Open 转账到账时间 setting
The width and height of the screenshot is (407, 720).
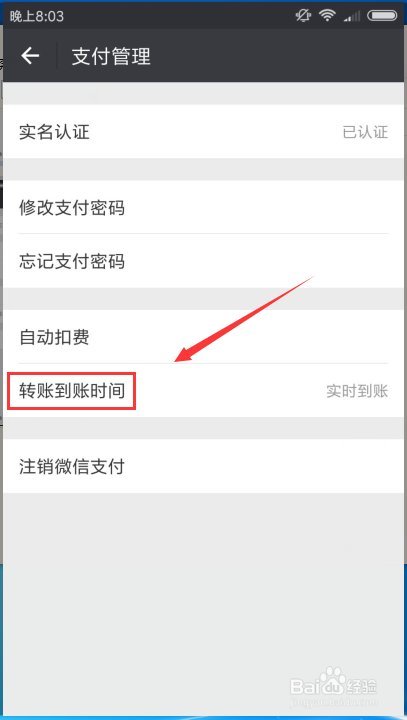click(204, 391)
